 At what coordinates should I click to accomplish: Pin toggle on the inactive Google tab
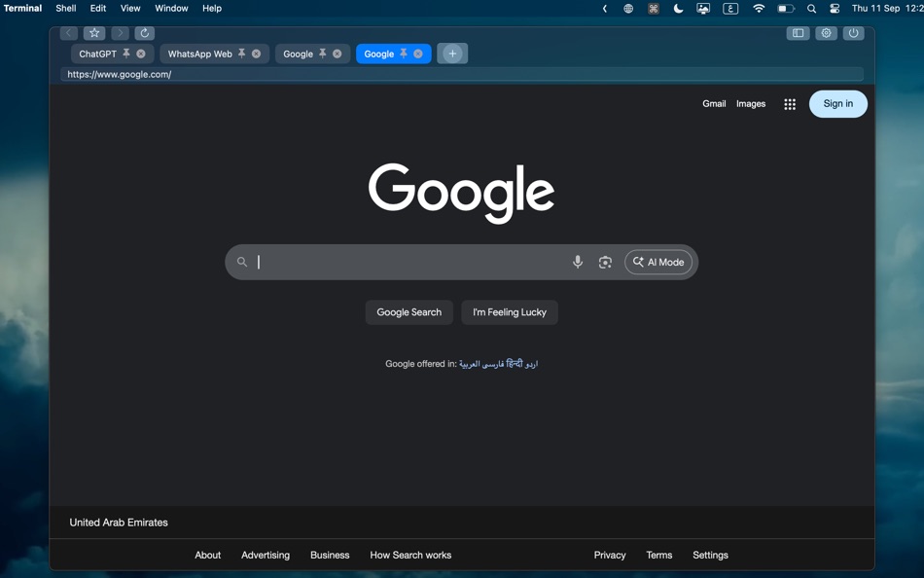point(322,54)
